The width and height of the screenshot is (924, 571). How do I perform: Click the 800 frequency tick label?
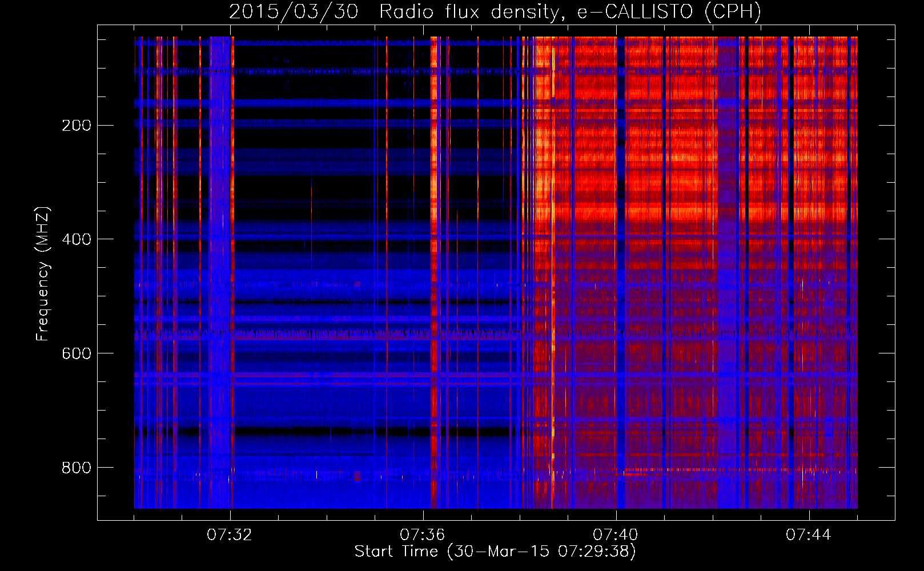pos(77,468)
